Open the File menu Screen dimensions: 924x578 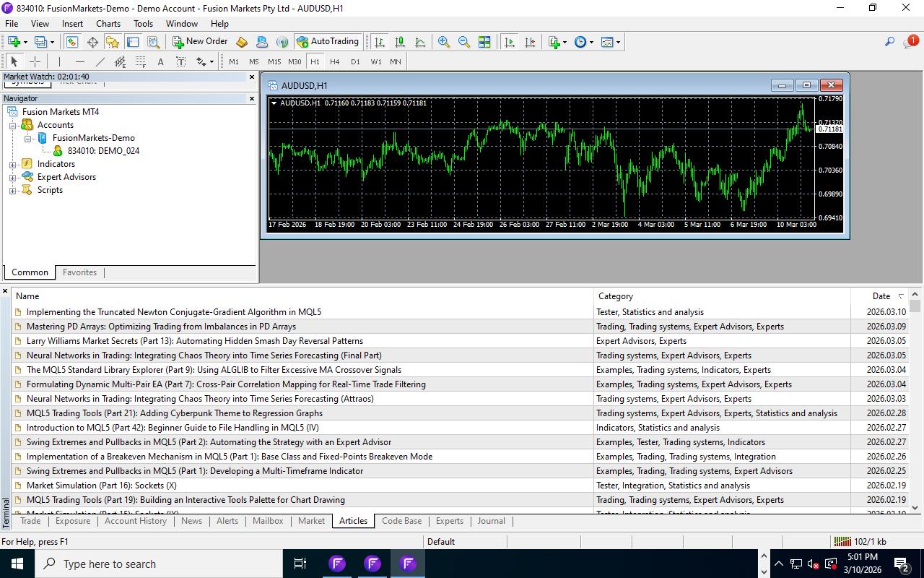tap(12, 24)
